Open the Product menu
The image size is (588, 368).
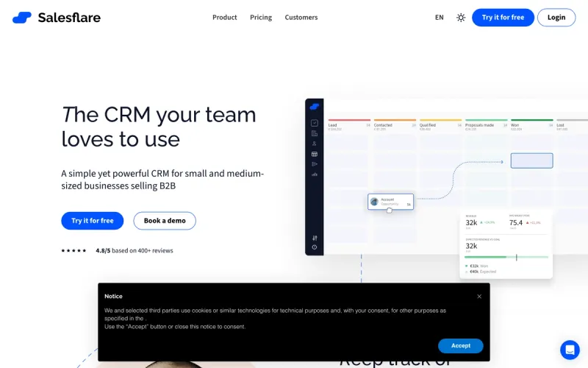tap(225, 18)
